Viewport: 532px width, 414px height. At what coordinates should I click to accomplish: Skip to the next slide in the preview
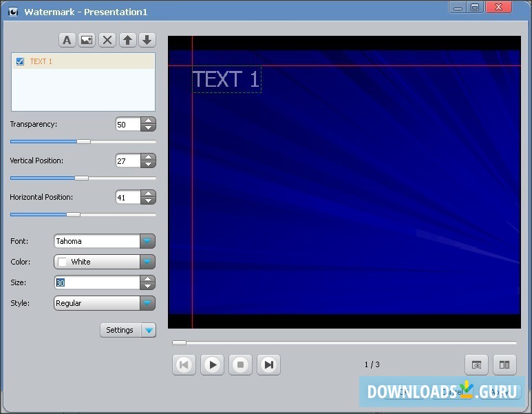(268, 365)
